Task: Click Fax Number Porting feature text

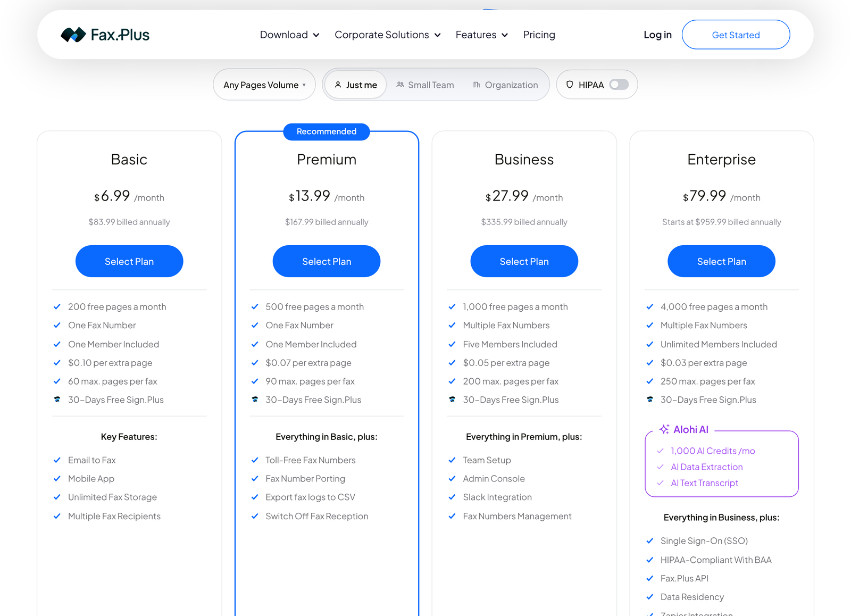Action: tap(305, 479)
